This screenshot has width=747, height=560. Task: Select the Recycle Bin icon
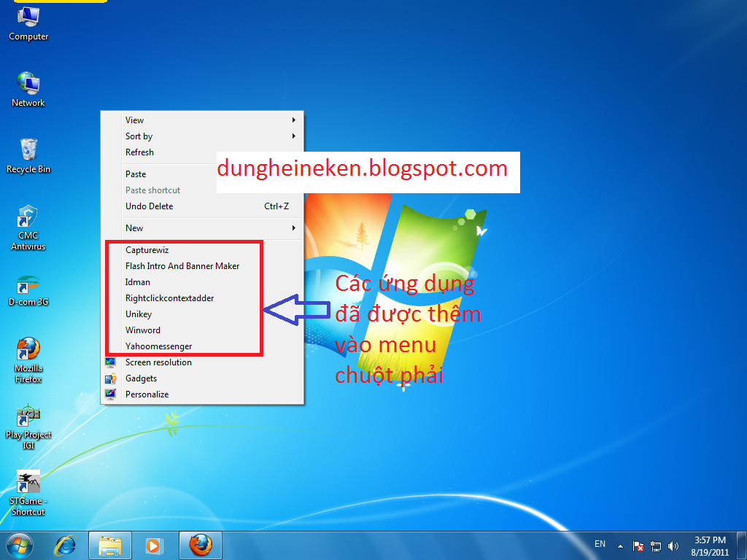28,156
